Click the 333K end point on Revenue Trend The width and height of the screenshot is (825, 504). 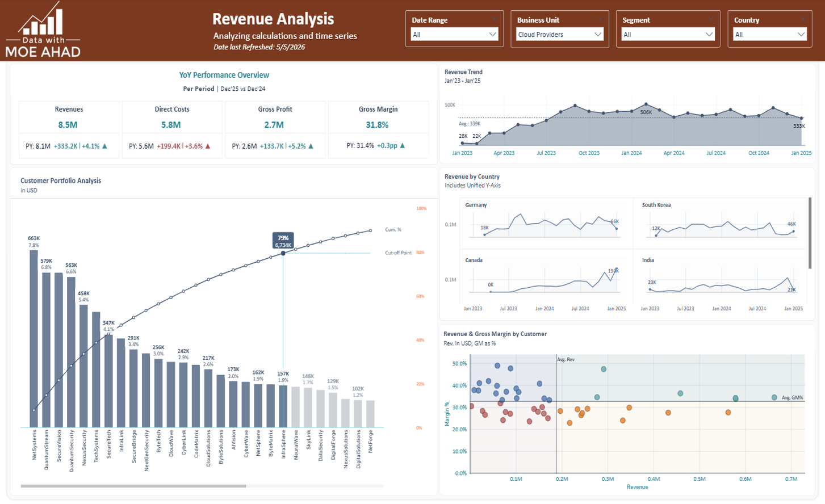[802, 119]
